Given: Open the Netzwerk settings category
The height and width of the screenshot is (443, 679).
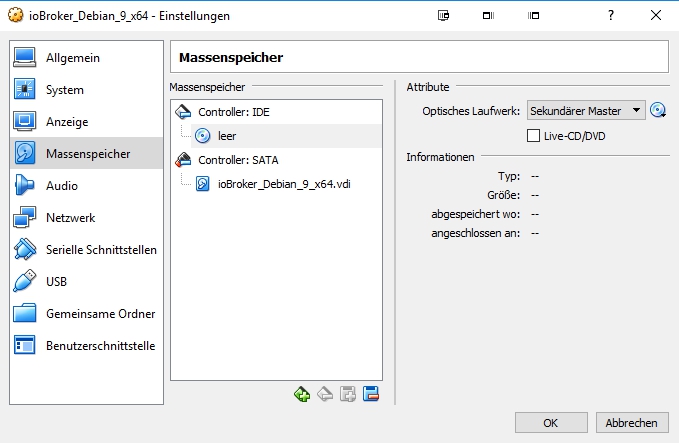Looking at the screenshot, I should (x=86, y=217).
